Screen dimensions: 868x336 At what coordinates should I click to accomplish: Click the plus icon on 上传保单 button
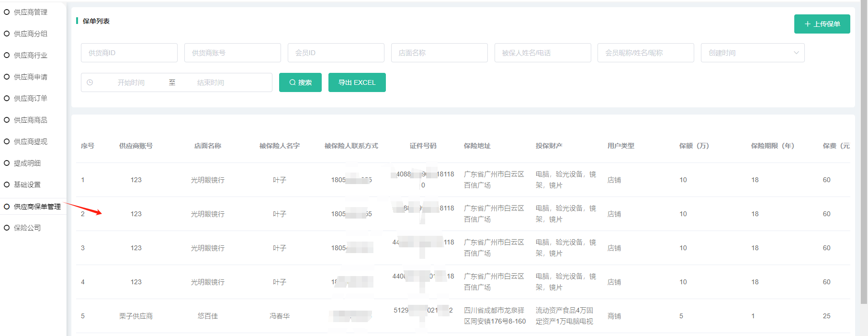click(807, 24)
